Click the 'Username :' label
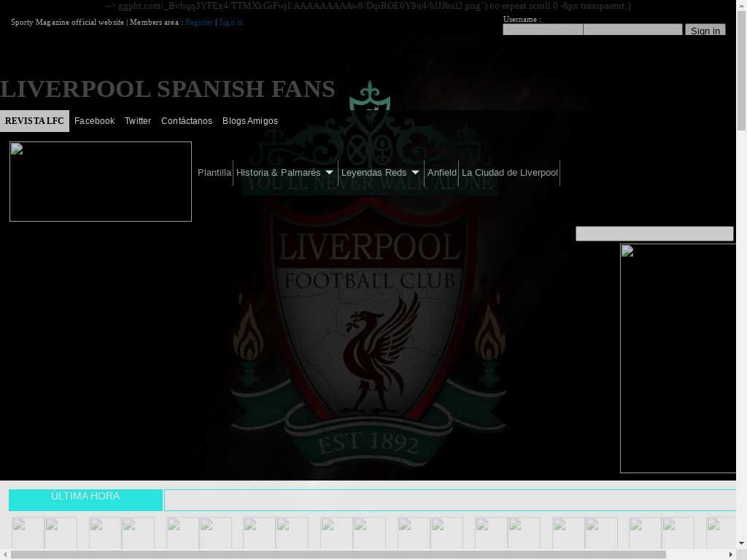Screen dimensions: 747x560 (522, 20)
